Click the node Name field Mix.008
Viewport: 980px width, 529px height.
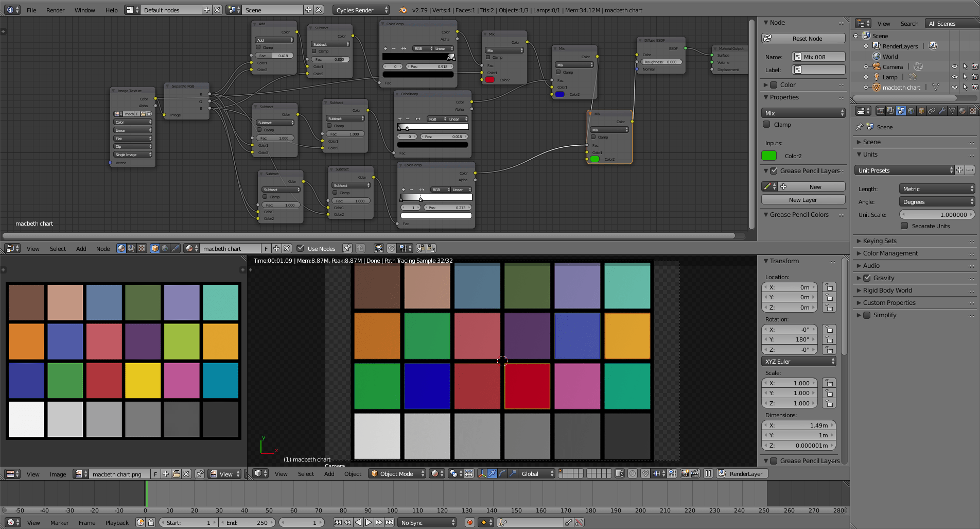pyautogui.click(x=818, y=57)
